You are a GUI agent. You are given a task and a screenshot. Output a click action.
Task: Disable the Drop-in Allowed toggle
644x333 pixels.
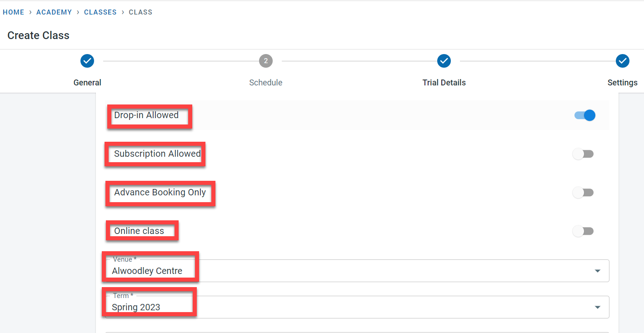pos(584,115)
